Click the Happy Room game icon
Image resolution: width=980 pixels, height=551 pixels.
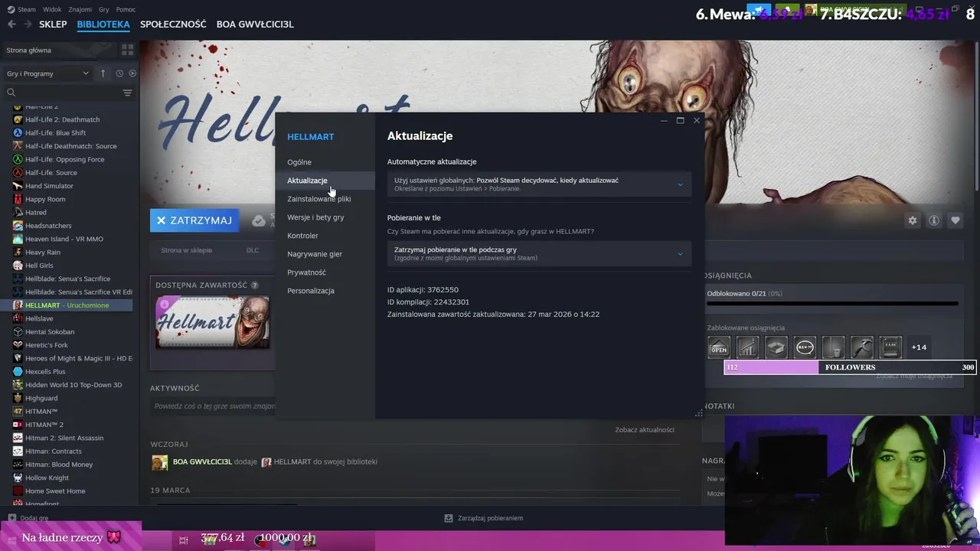click(18, 199)
